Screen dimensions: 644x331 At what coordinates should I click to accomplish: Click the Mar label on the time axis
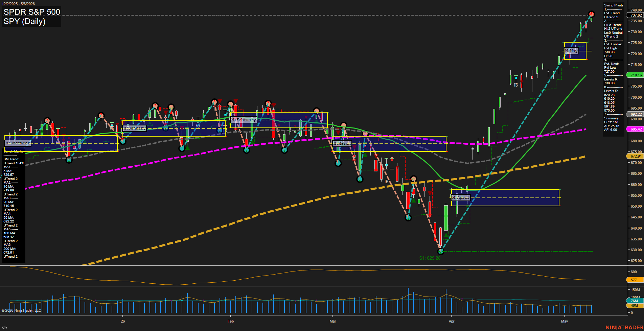333,321
